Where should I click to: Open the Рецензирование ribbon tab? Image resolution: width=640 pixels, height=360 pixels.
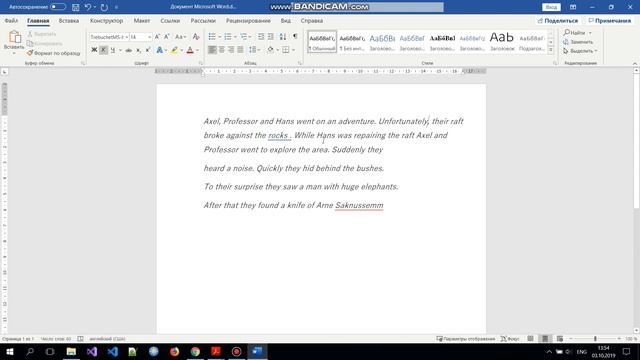(x=248, y=20)
